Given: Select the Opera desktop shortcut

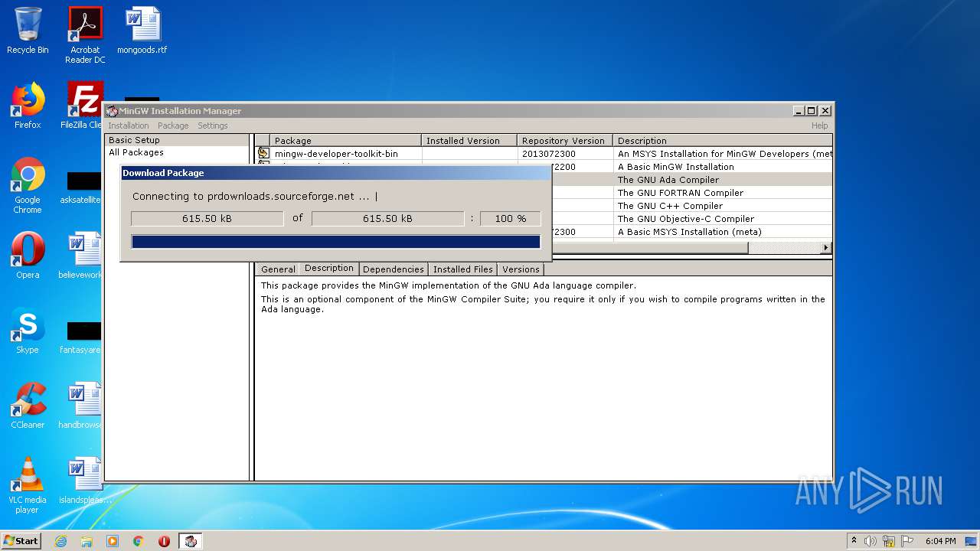Looking at the screenshot, I should 28,256.
